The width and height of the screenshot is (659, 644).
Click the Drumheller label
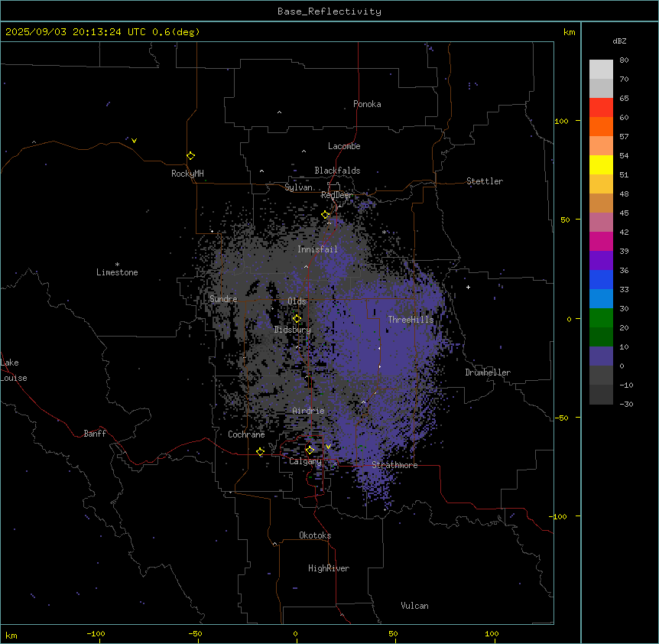click(x=488, y=372)
